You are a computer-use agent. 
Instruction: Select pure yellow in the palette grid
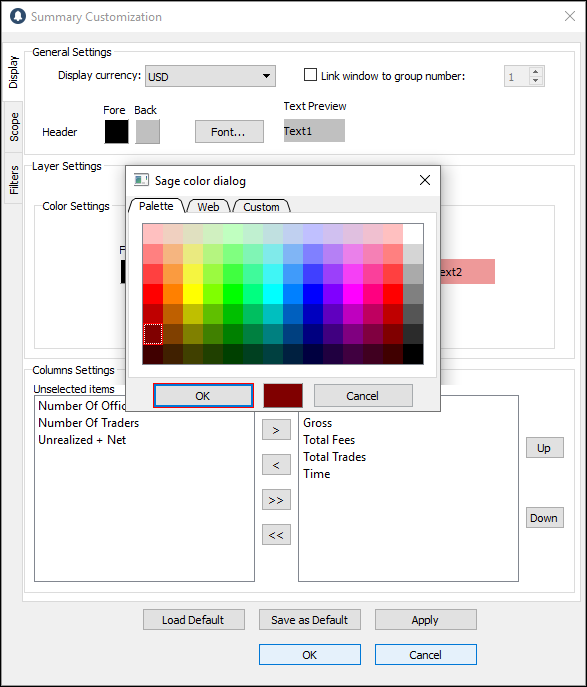coord(193,294)
